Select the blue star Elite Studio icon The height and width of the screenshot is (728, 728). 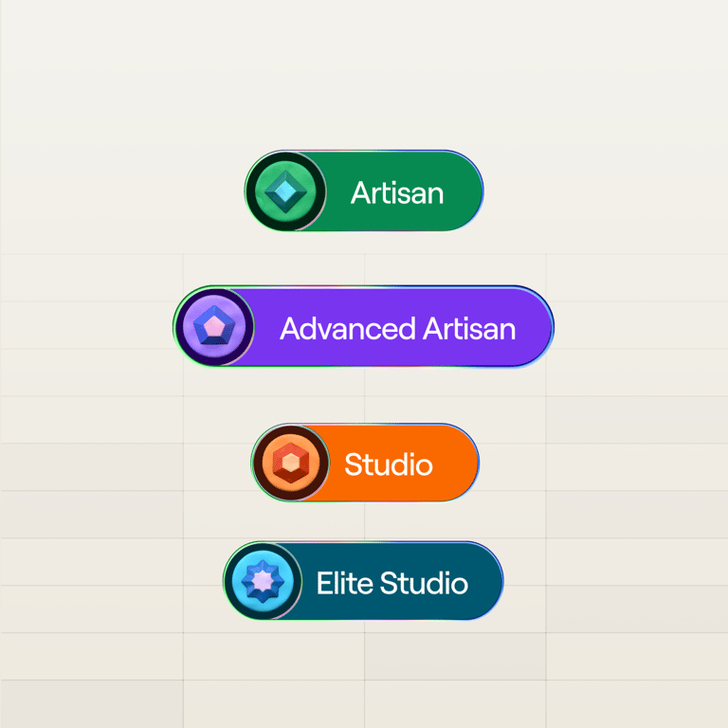pos(263,581)
